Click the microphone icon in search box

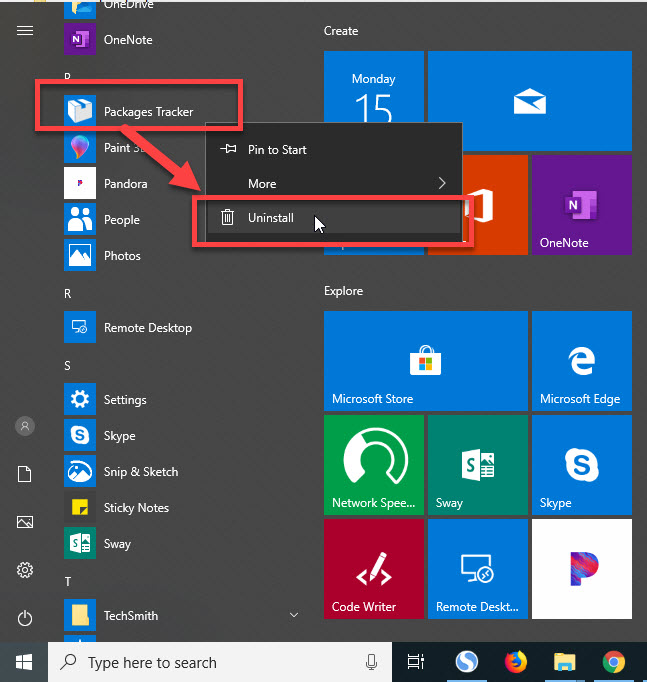[x=371, y=662]
